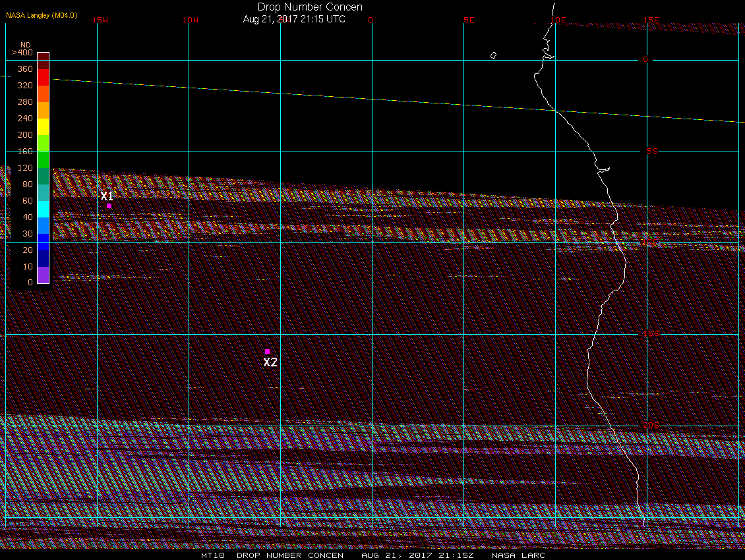Click the cyan 60 legend swatch
The width and height of the screenshot is (745, 560).
44,209
